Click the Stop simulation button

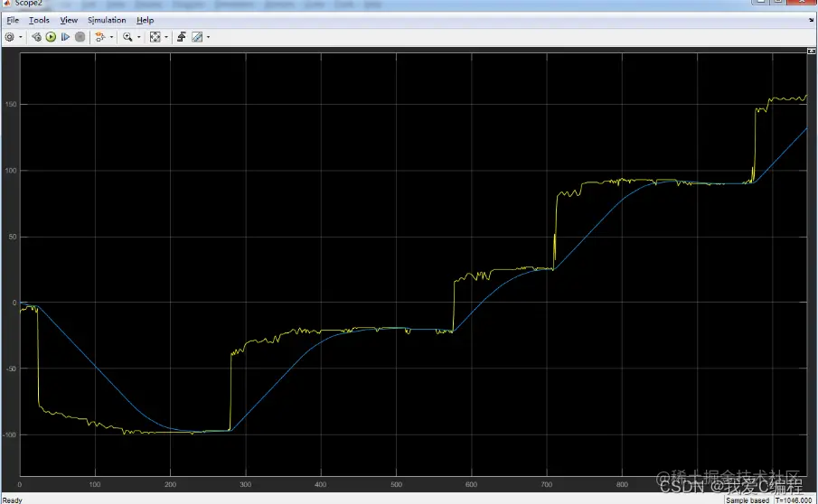[x=80, y=37]
